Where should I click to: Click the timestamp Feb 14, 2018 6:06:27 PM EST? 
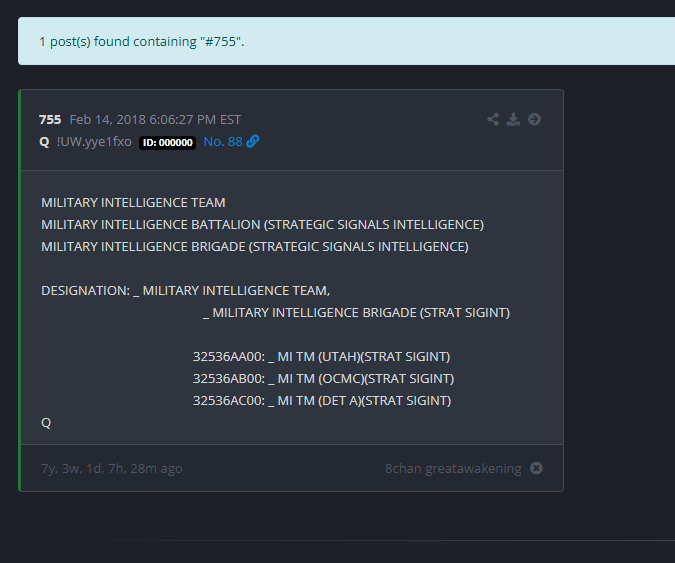click(x=155, y=120)
